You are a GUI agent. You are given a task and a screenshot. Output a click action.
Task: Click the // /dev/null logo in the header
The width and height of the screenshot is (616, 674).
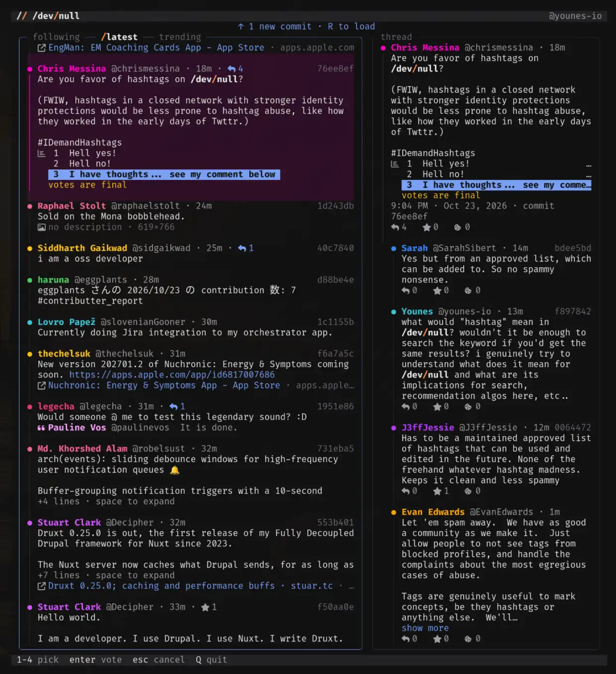48,16
